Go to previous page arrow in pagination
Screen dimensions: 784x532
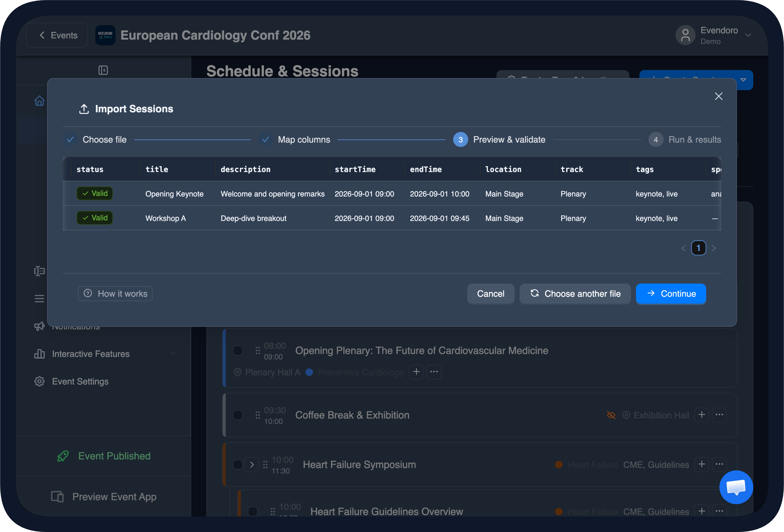pos(683,248)
